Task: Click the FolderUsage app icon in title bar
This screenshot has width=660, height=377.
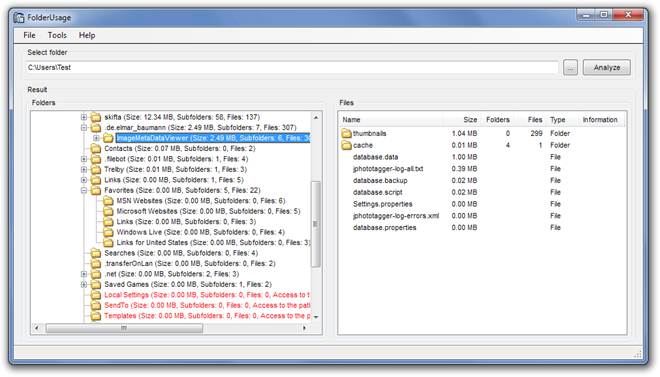Action: coord(19,18)
